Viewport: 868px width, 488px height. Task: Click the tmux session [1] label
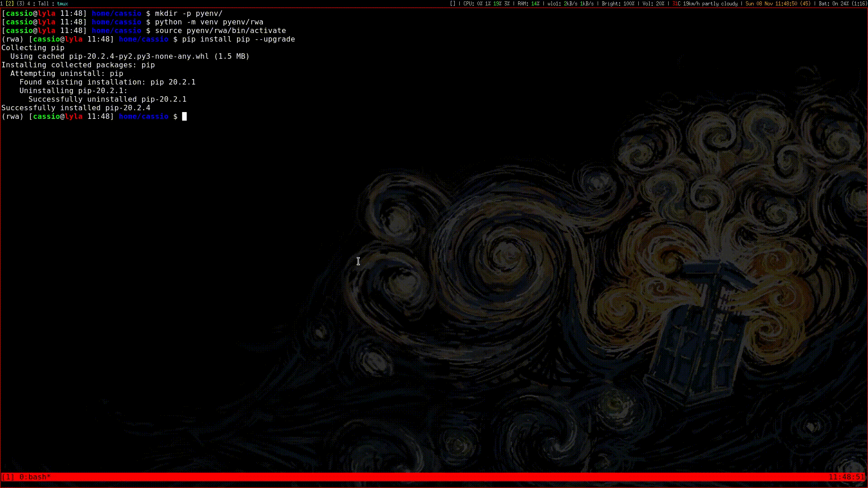(8, 477)
